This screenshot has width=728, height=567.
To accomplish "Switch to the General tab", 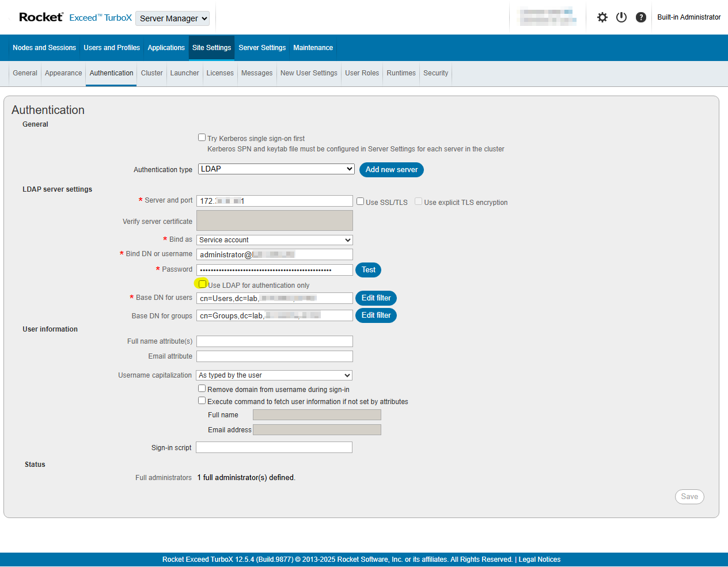I will [x=25, y=73].
